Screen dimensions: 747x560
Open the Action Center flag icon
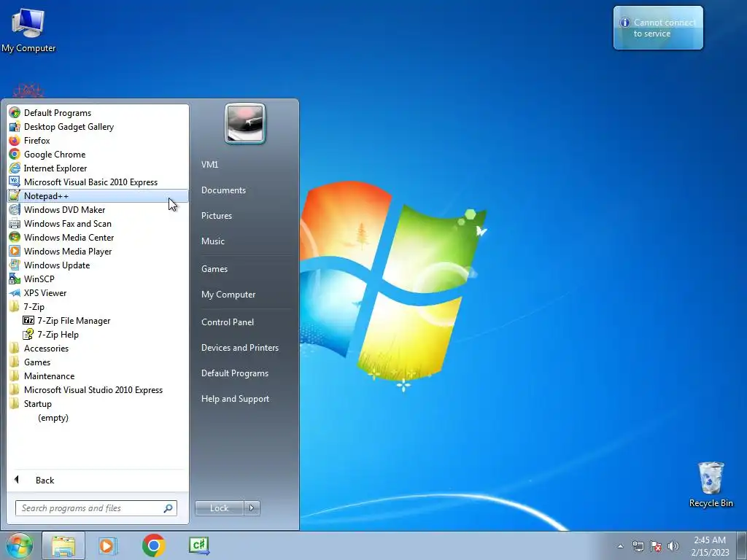click(x=656, y=546)
